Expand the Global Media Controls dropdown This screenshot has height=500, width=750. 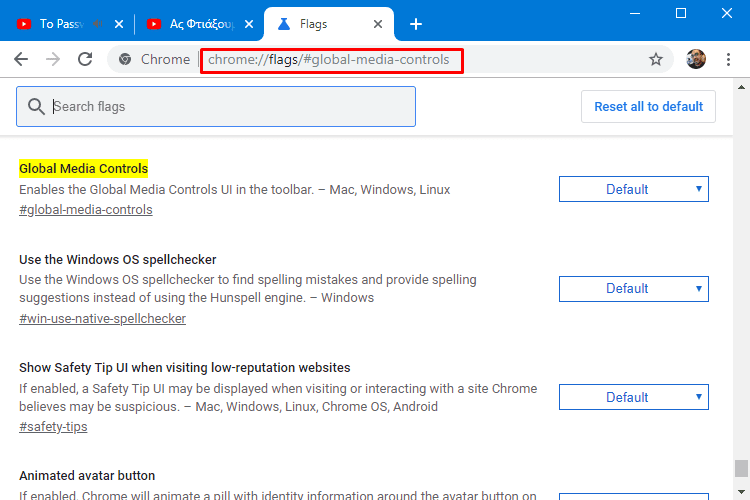633,189
